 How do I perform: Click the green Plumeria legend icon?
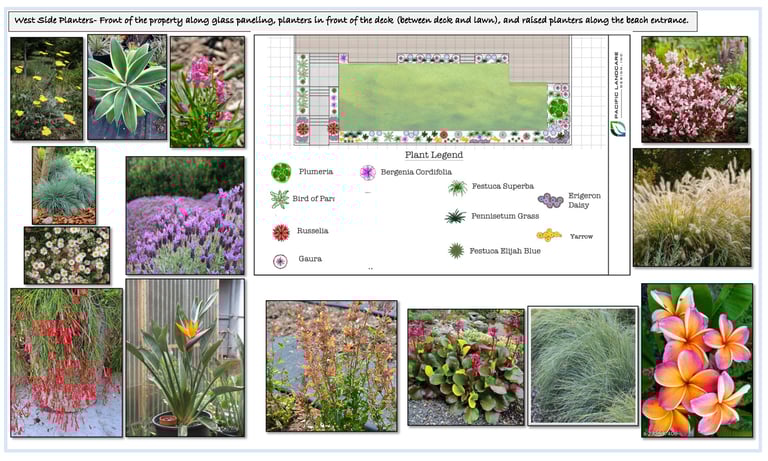pos(281,172)
